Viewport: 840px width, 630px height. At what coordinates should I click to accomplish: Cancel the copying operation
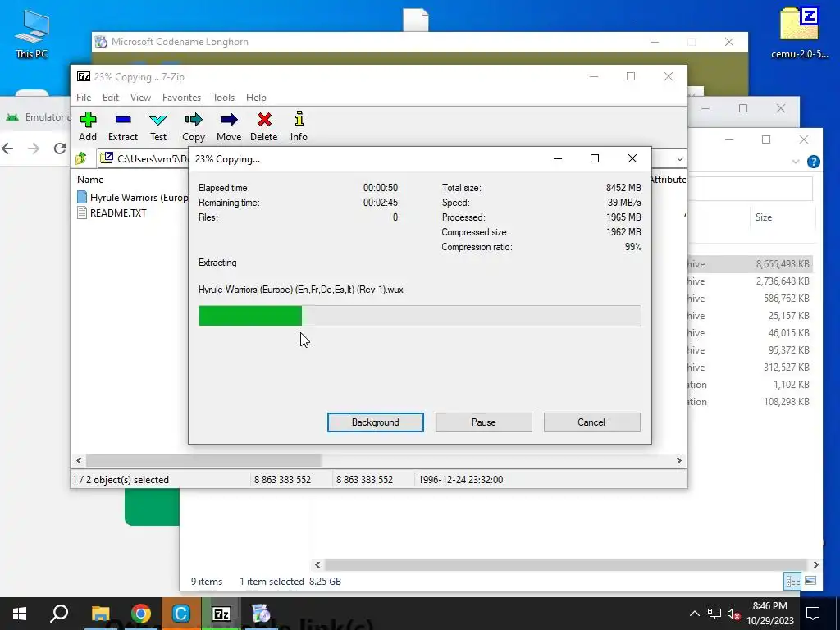591,422
